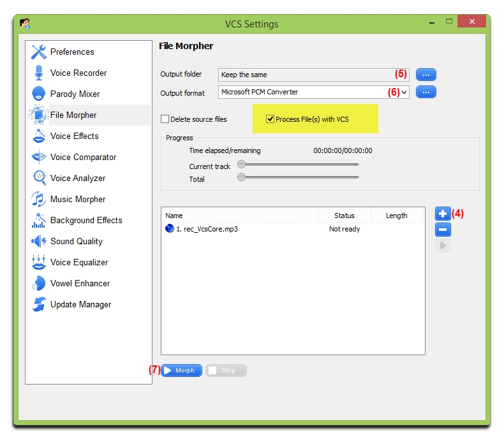The height and width of the screenshot is (440, 504).
Task: Enable the Delete source files checkbox
Action: pos(165,119)
